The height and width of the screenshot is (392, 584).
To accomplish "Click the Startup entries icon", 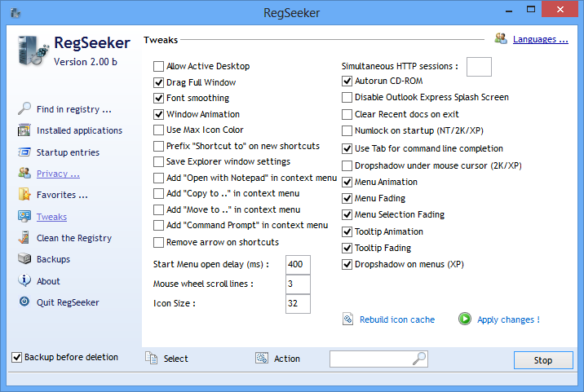I will (24, 152).
